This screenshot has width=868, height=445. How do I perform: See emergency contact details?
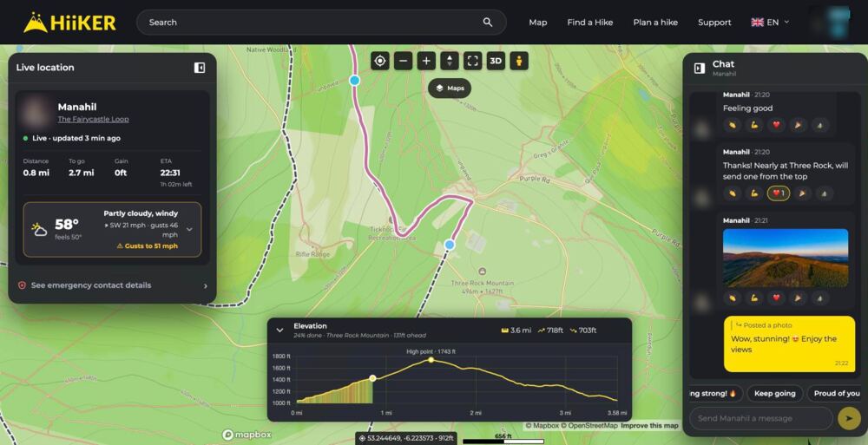coord(112,285)
